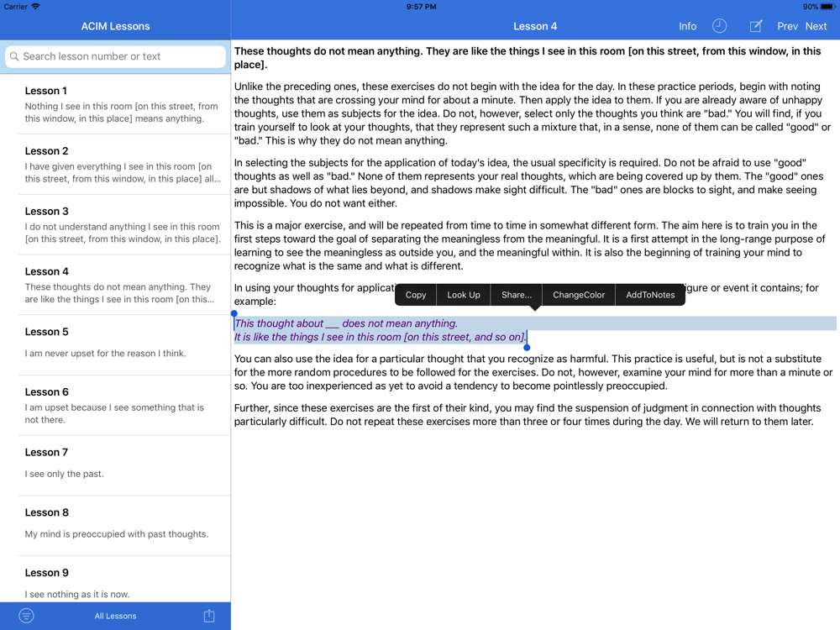Tap the selection end handle
Image resolution: width=840 pixels, height=630 pixels.
click(x=528, y=347)
